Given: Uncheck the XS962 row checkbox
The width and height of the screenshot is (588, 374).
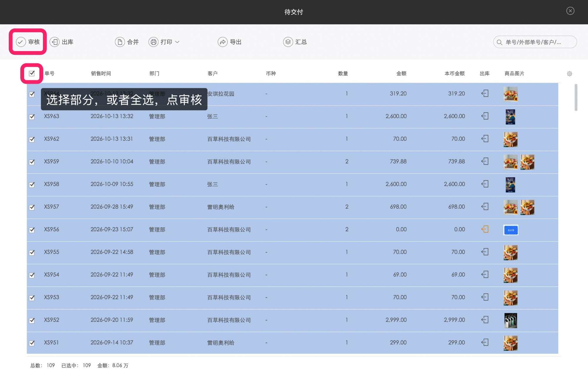Looking at the screenshot, I should 32,139.
